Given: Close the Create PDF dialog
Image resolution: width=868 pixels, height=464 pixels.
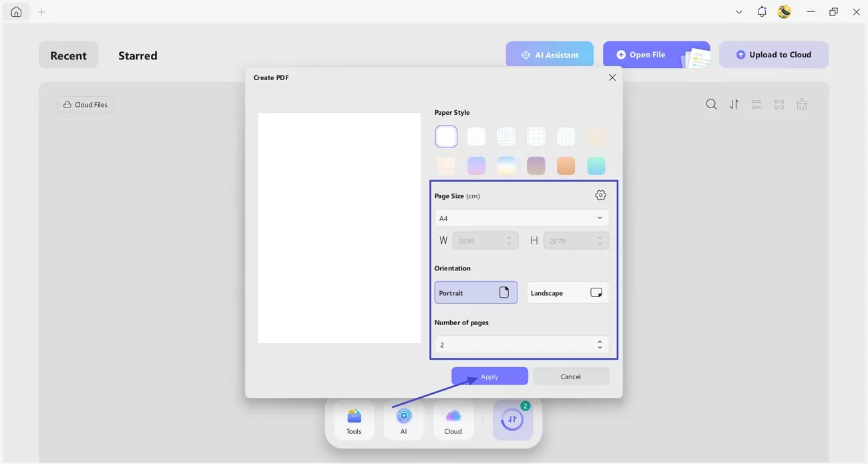Looking at the screenshot, I should [x=612, y=77].
